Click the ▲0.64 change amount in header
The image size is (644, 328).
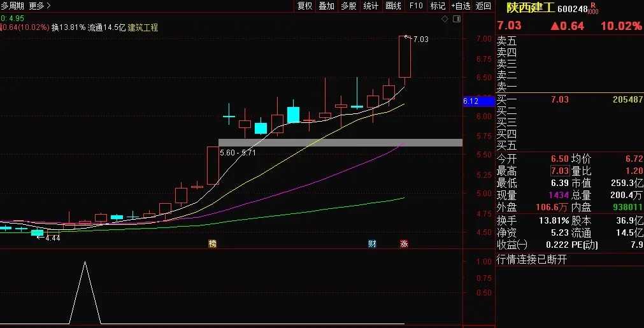click(x=567, y=26)
